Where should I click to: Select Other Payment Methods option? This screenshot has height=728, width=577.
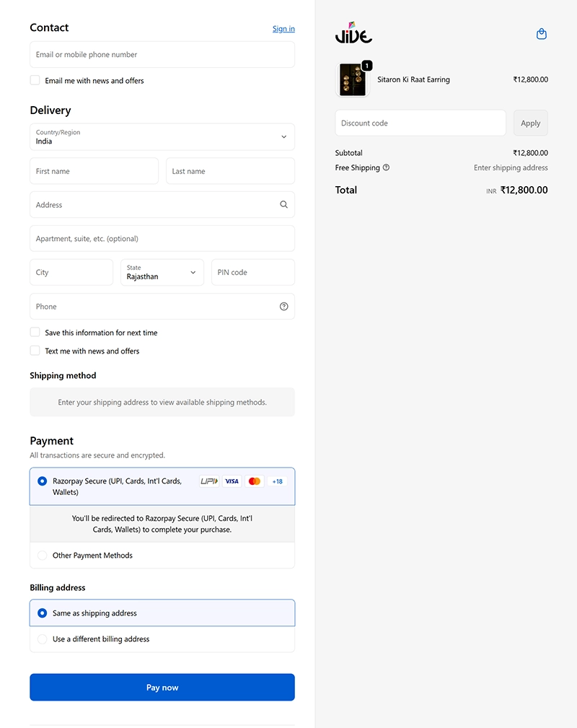[162, 556]
